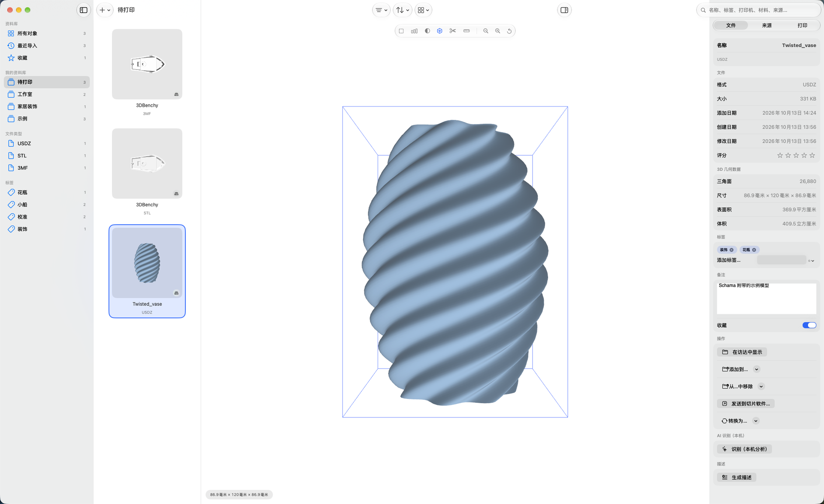Click the 生成描述 button
Image resolution: width=824 pixels, height=504 pixels.
pyautogui.click(x=736, y=477)
